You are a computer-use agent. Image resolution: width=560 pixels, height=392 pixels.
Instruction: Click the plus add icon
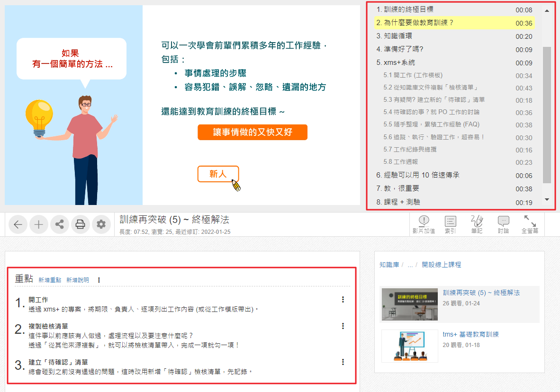click(x=39, y=224)
